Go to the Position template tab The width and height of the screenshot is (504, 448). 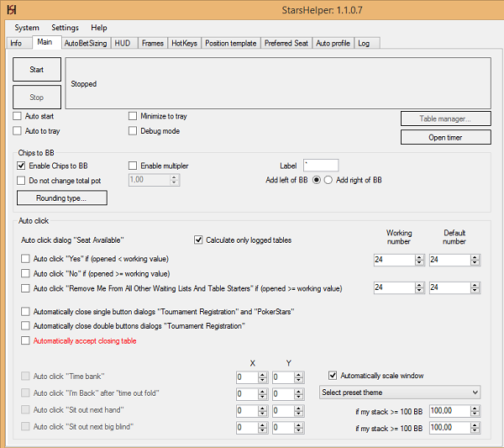231,43
